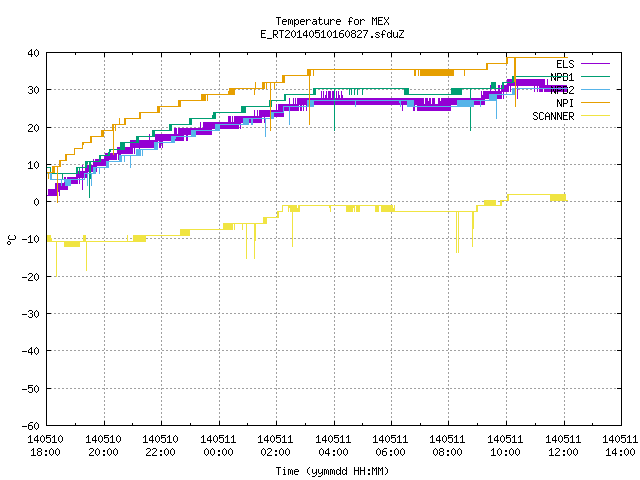640x480 pixels.
Task: Click the NPD1 legend label
Action: (x=562, y=77)
